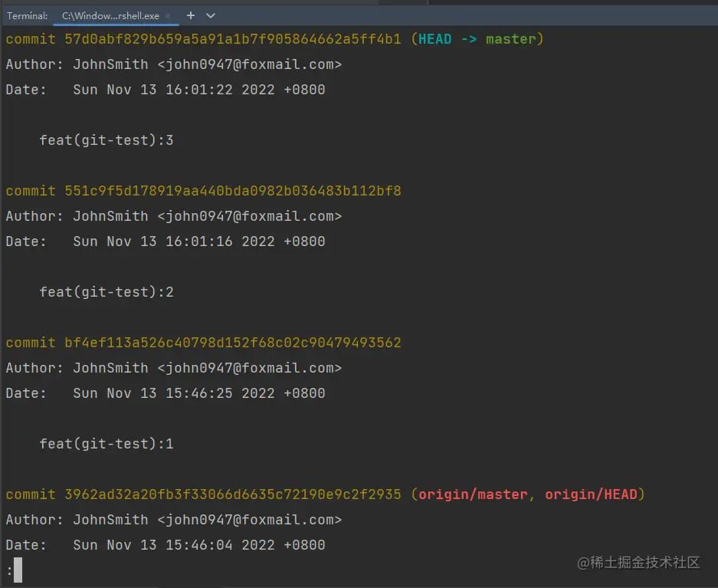Click commit hash 551c9f5d178919aa440bda0982b036483b112bf8
The height and width of the screenshot is (588, 718).
(x=233, y=190)
